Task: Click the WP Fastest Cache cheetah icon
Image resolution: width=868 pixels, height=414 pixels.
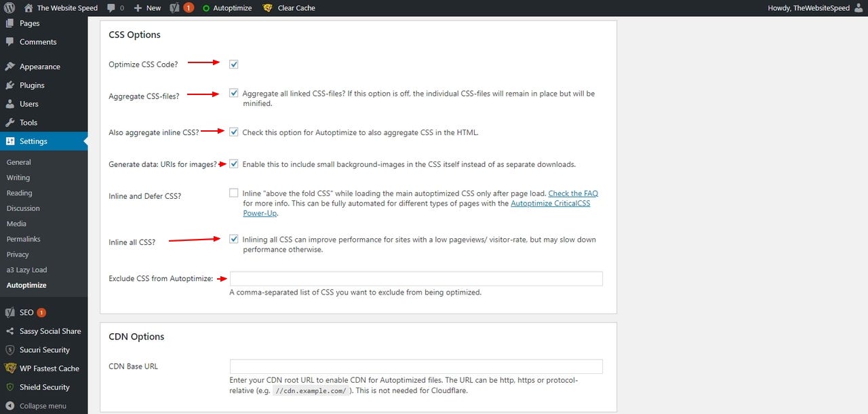Action: pyautogui.click(x=10, y=369)
